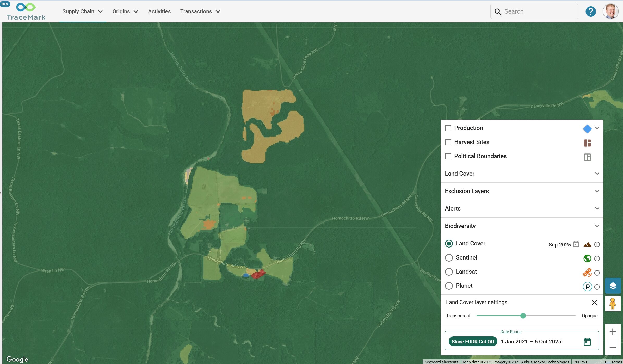Open the Date Range calendar icon
The height and width of the screenshot is (364, 623).
coord(587,342)
